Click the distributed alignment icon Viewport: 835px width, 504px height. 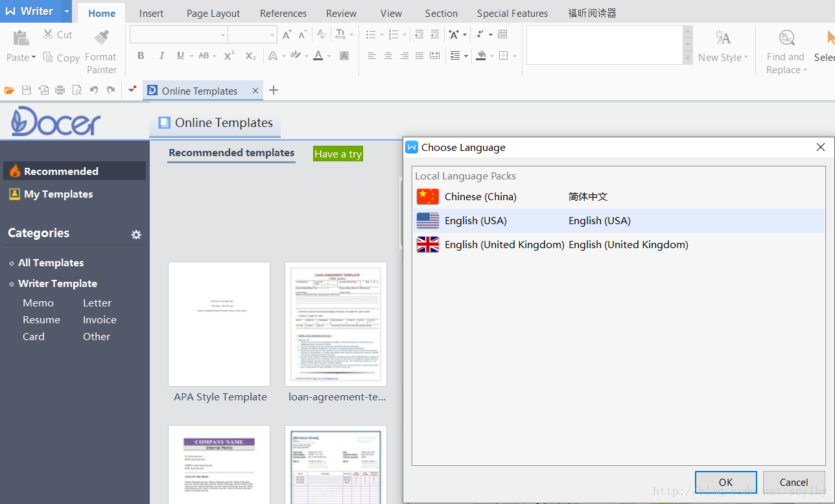(x=435, y=56)
